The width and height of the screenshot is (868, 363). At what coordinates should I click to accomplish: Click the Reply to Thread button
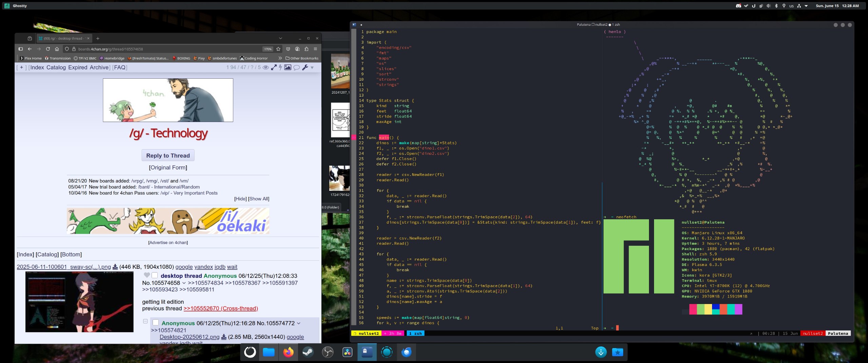168,155
